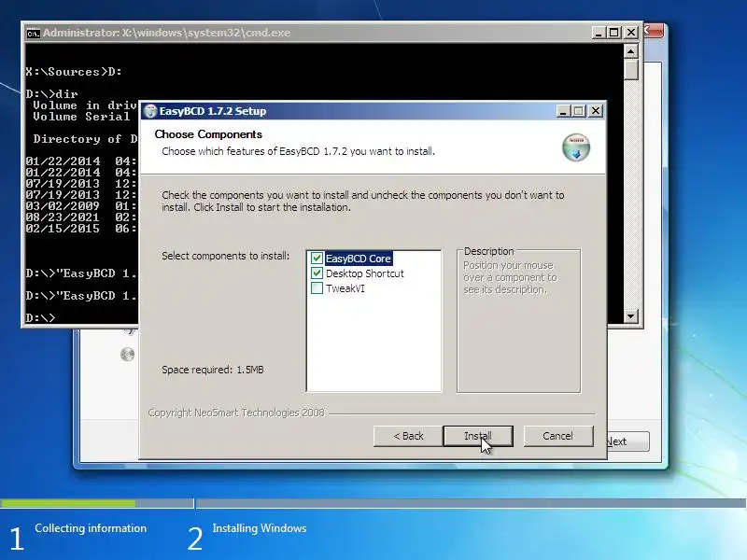
Task: Click the cmd.exe title bar icon
Action: (x=33, y=34)
